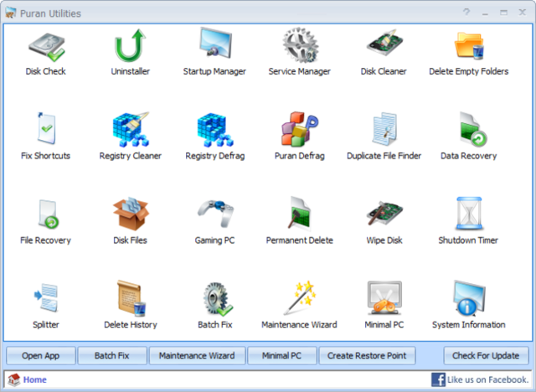Launch the Puran Defrag icon
This screenshot has width=536, height=392.
click(x=300, y=129)
